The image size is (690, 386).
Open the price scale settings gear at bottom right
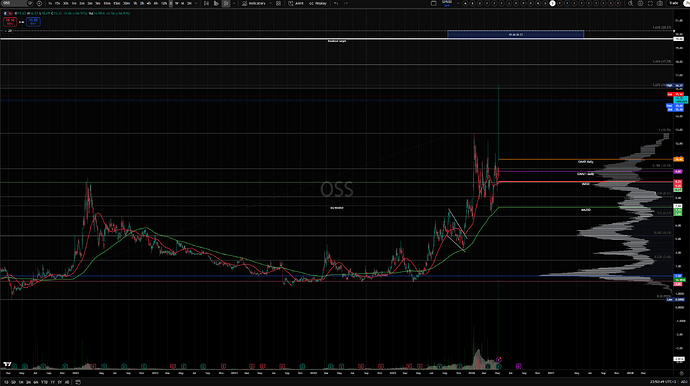pyautogui.click(x=681, y=373)
